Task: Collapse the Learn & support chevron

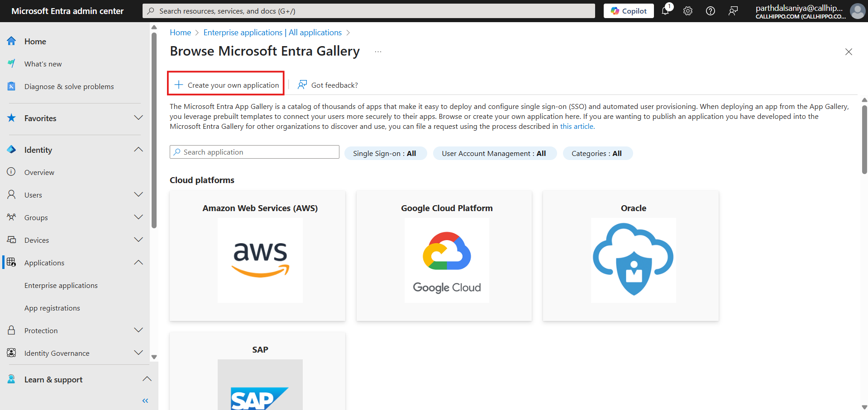Action: [x=147, y=379]
